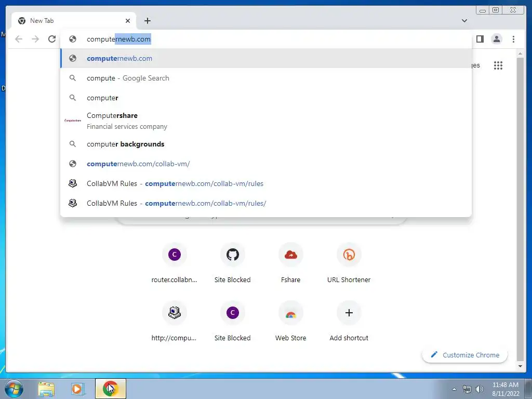
Task: Open the Fshare shortcut
Action: click(x=291, y=262)
